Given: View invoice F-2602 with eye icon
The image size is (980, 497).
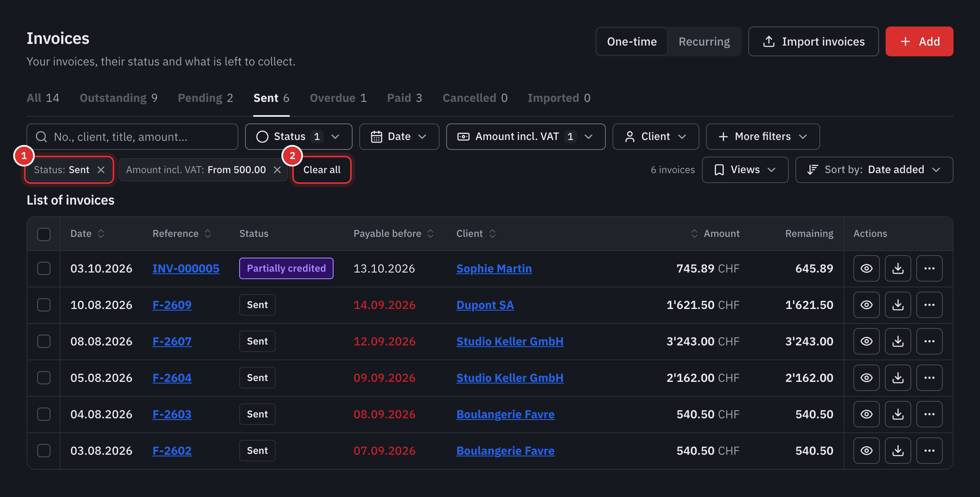Looking at the screenshot, I should point(866,451).
